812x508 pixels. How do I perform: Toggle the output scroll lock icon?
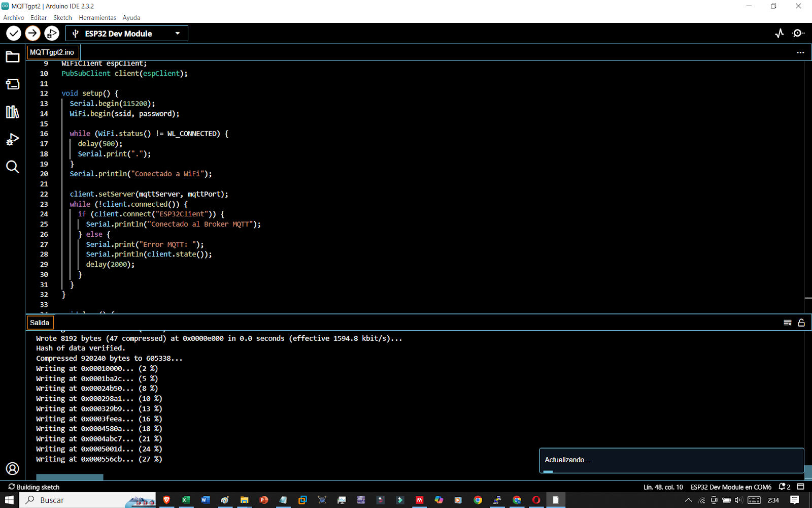(801, 323)
